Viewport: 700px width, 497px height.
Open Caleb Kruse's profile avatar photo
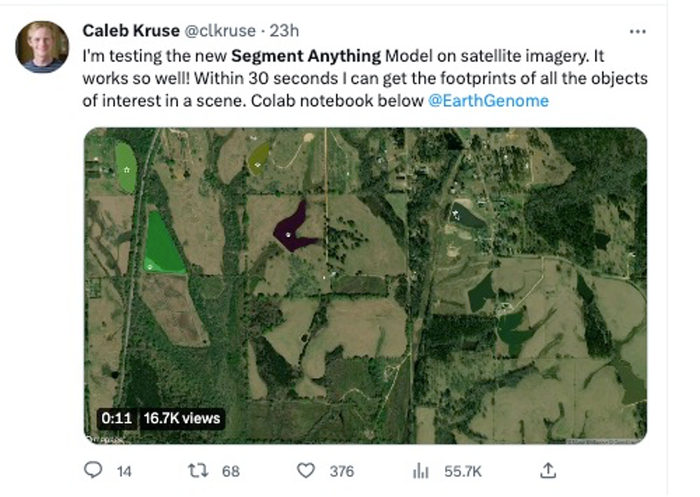[x=43, y=47]
